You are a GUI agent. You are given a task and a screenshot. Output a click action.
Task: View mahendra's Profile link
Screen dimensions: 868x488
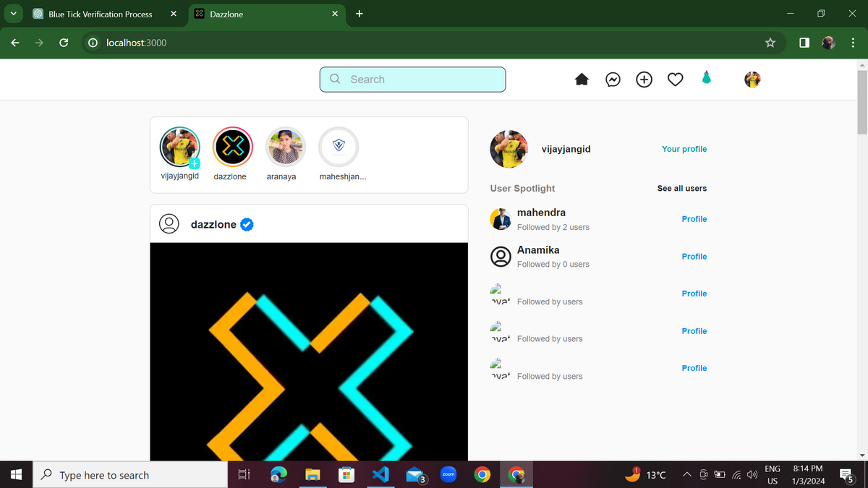tap(694, 219)
